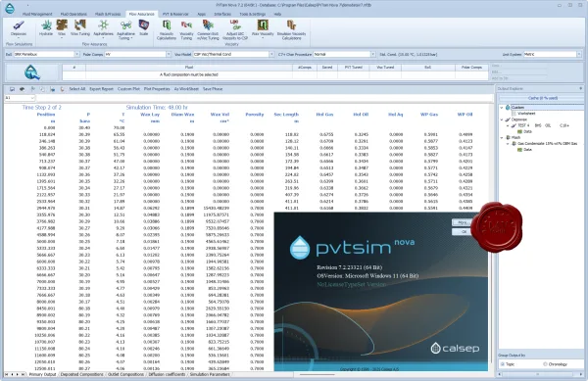The image size is (588, 381).
Task: Open Asphaltene Tuning from the ribbon
Action: click(125, 30)
